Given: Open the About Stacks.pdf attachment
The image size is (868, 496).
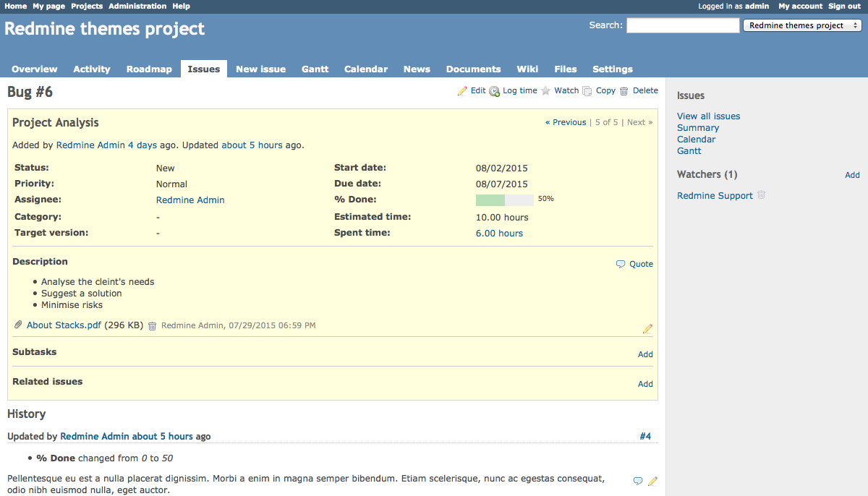Looking at the screenshot, I should [64, 325].
